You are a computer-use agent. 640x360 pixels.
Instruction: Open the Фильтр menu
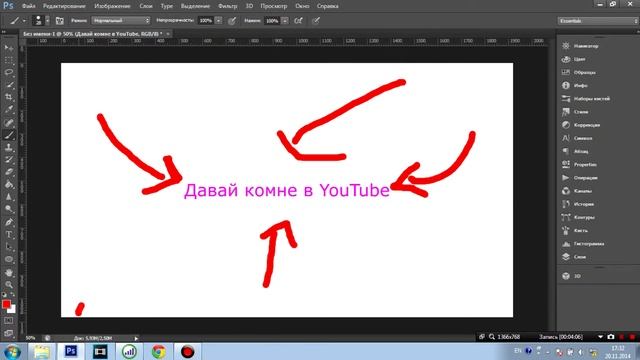click(227, 6)
